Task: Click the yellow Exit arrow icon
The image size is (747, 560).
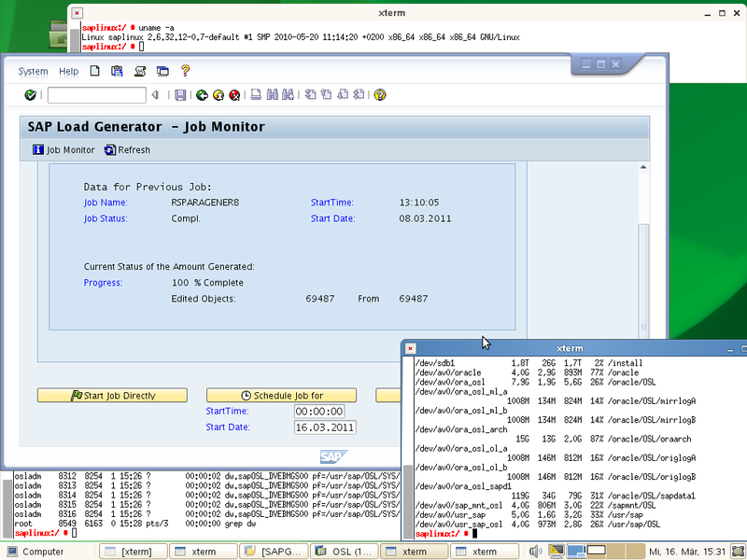Action: click(218, 95)
